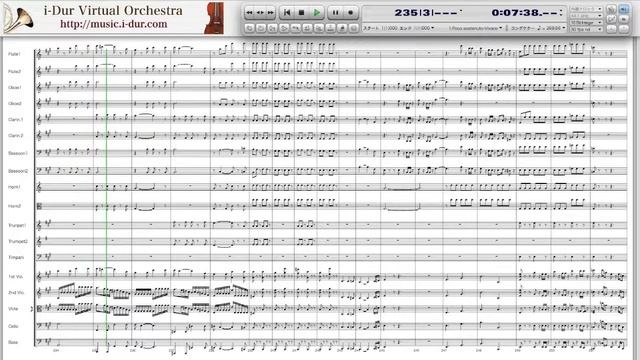Click the bottom-right icon in right-side icon grid
The image size is (640, 360).
pyautogui.click(x=624, y=29)
